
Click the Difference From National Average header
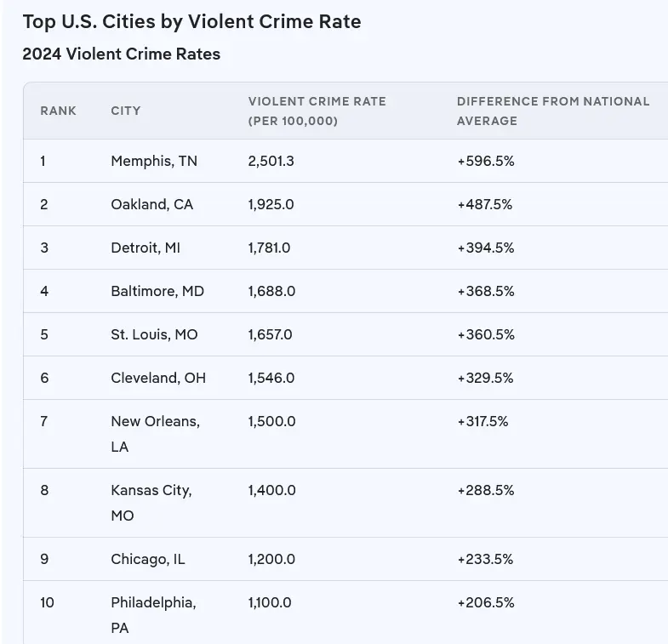coord(552,111)
